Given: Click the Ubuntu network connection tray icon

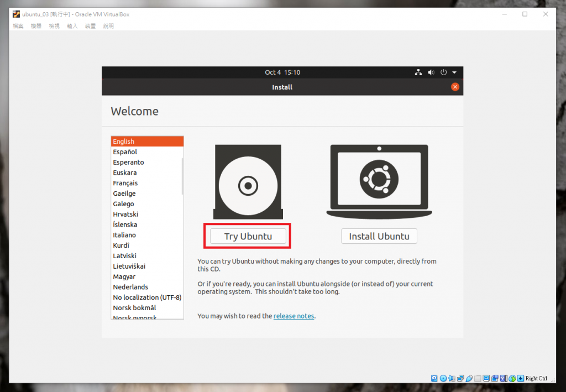Looking at the screenshot, I should (x=418, y=72).
